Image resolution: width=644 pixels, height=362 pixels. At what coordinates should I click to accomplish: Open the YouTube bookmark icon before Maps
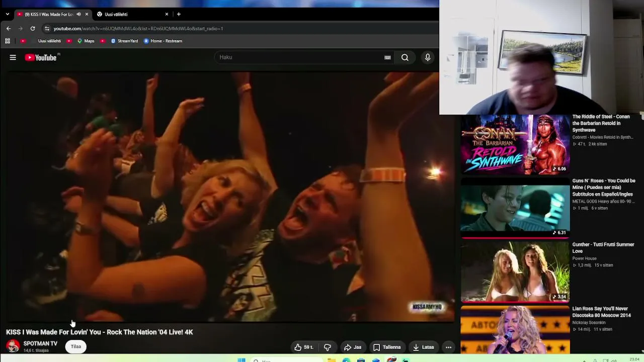tap(69, 41)
